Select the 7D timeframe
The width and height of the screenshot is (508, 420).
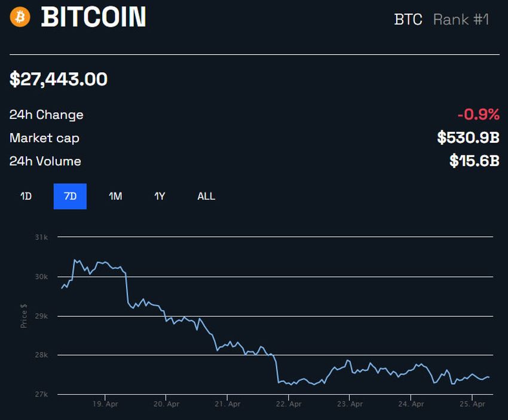coord(71,196)
